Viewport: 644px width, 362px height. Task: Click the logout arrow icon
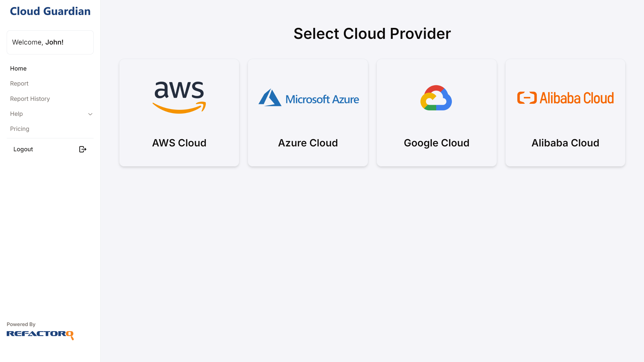pos(82,149)
